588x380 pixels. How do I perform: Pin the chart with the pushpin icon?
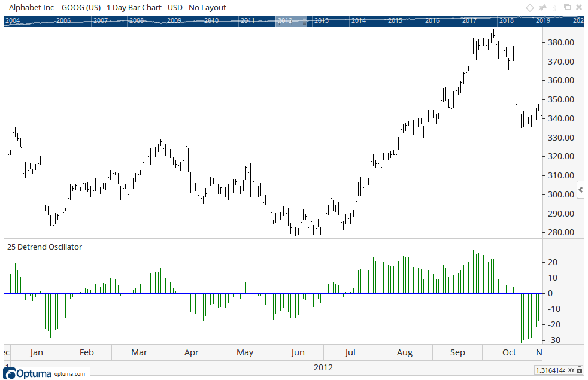click(x=542, y=8)
